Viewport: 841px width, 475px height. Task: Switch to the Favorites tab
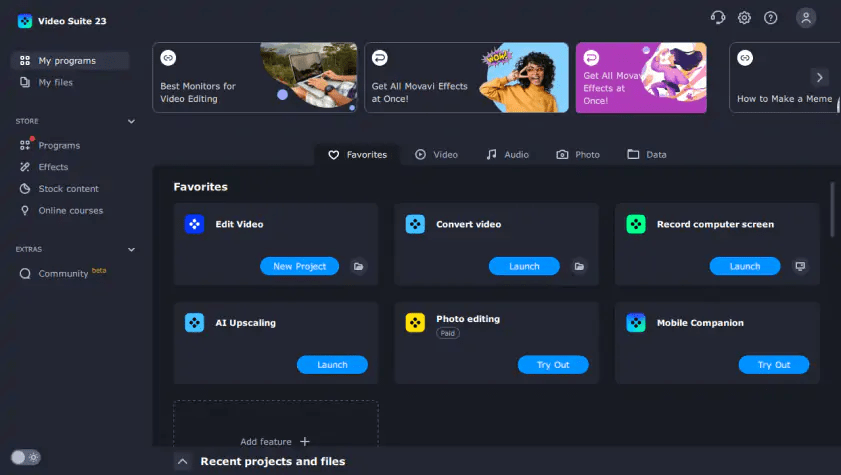(x=357, y=154)
